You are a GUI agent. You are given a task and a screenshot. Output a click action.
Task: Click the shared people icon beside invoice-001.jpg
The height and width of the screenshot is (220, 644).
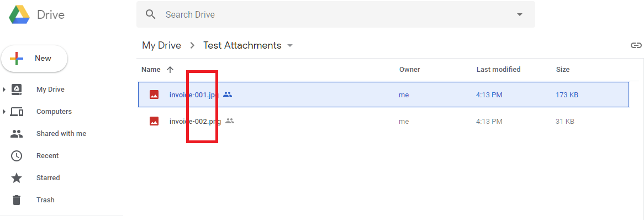coord(228,94)
